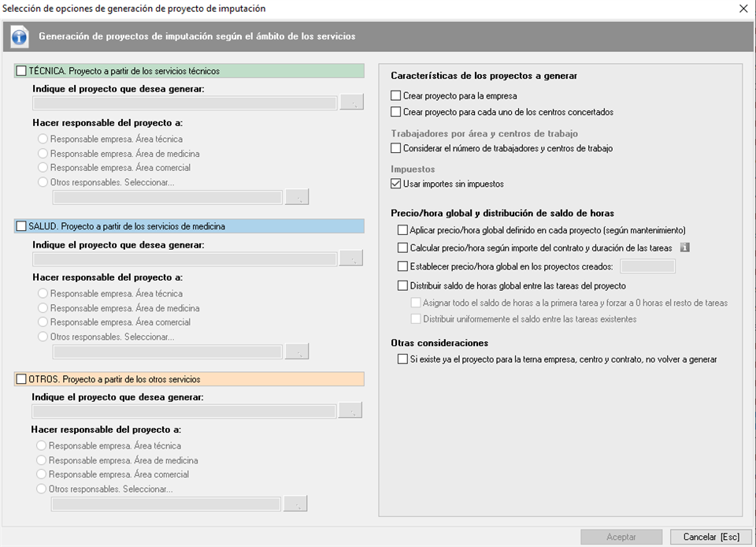The image size is (756, 547).
Task: Enable the TÉCNICA servicios técnicos checkbox
Action: (22, 71)
